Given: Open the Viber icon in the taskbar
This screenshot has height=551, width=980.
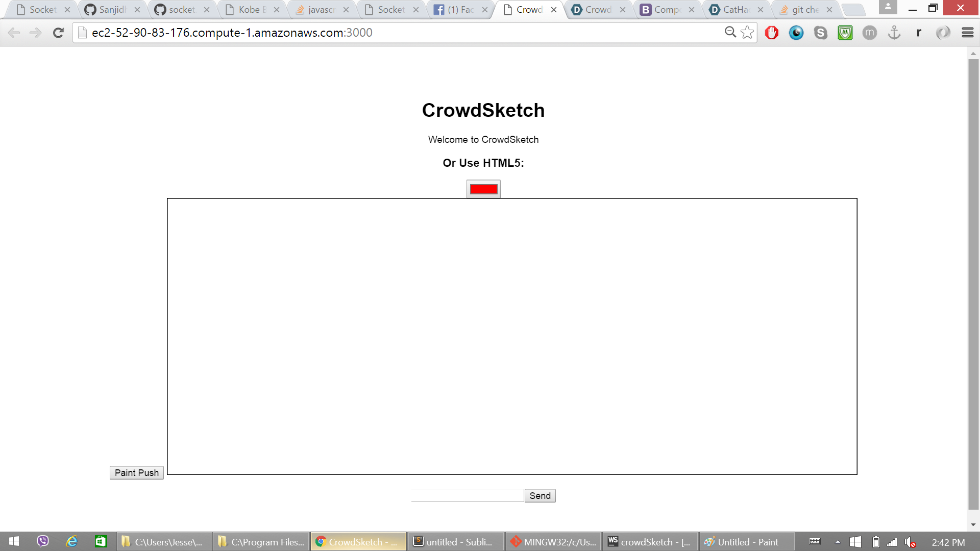Looking at the screenshot, I should 43,541.
